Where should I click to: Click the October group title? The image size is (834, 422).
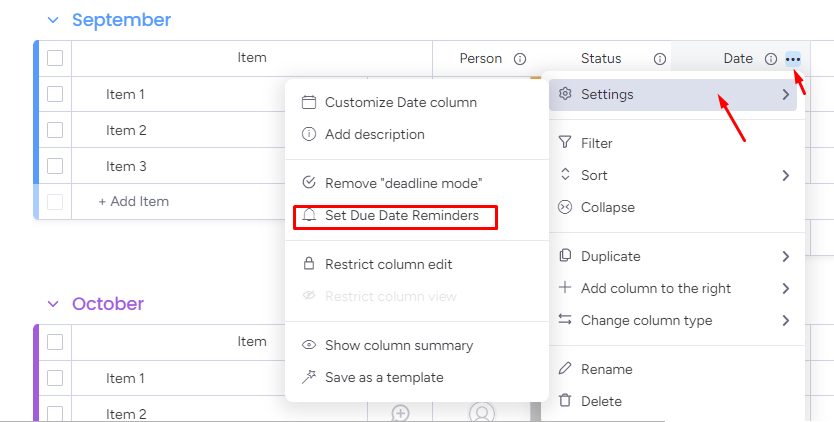[x=108, y=304]
